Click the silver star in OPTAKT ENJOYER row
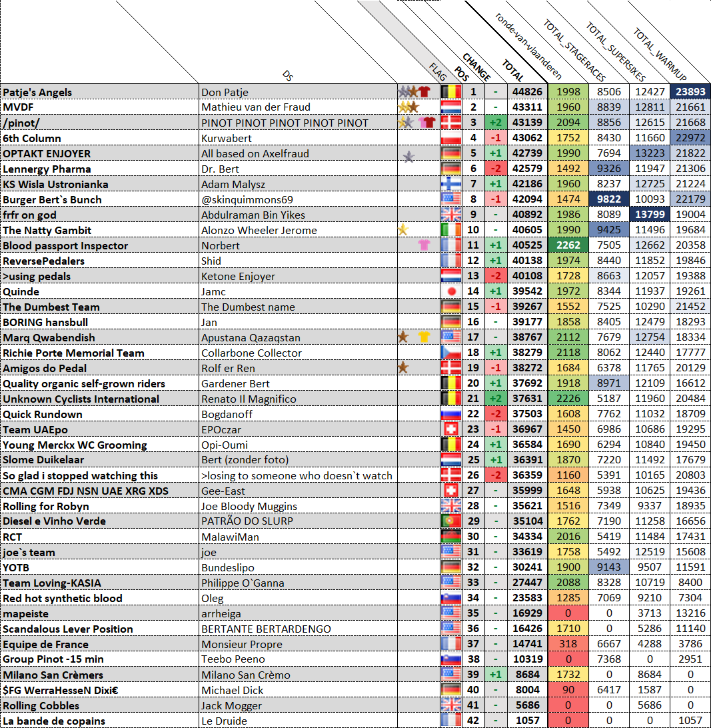This screenshot has width=711, height=728. point(408,157)
